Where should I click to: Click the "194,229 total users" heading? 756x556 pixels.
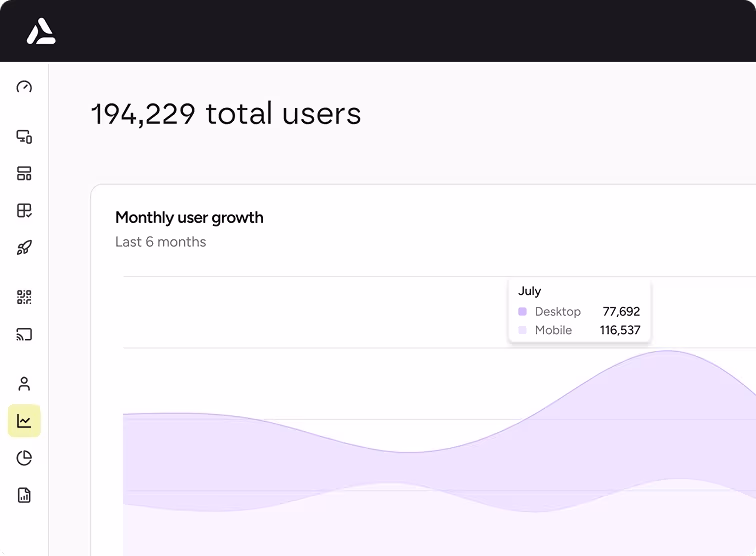tap(226, 114)
